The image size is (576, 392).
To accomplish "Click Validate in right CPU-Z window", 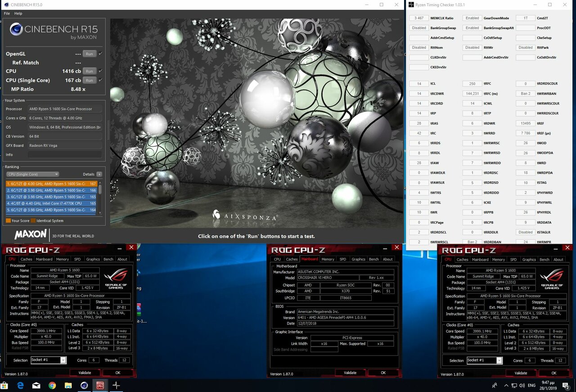I will click(x=521, y=373).
